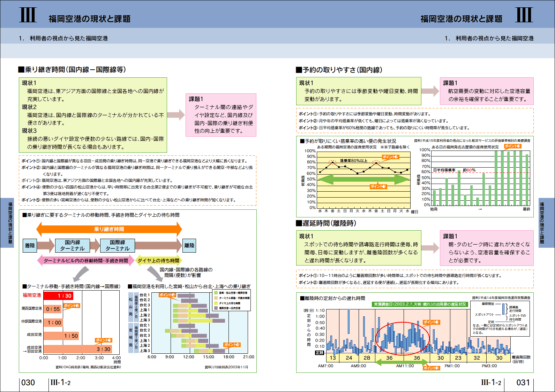Image resolution: width=555 pixels, height=392 pixels.
Task: Click the 現状1 box about スポットでの待ち時間
Action: tap(359, 248)
